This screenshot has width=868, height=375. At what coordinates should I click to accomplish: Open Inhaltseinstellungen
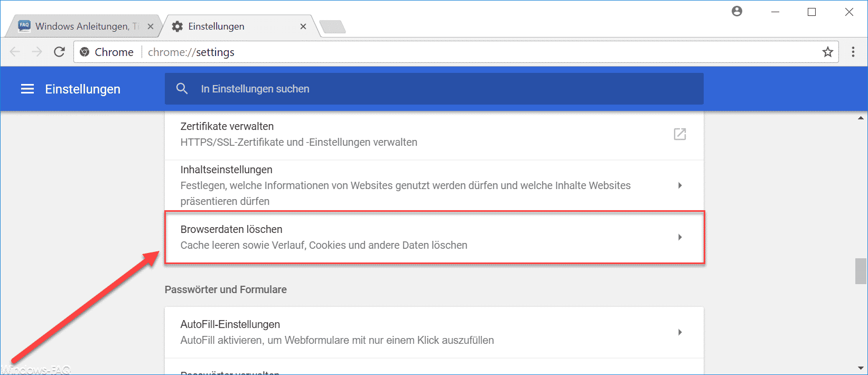tap(434, 185)
